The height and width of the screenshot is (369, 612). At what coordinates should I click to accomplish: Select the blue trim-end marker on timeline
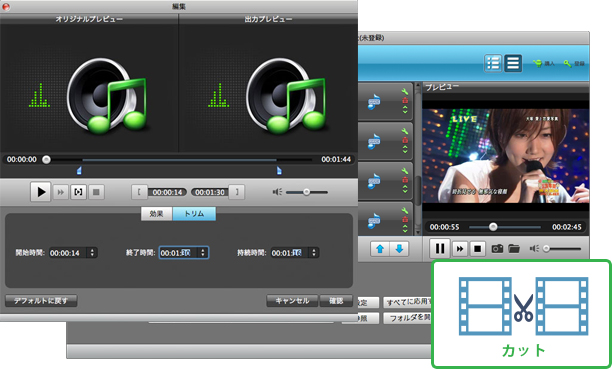(x=279, y=170)
